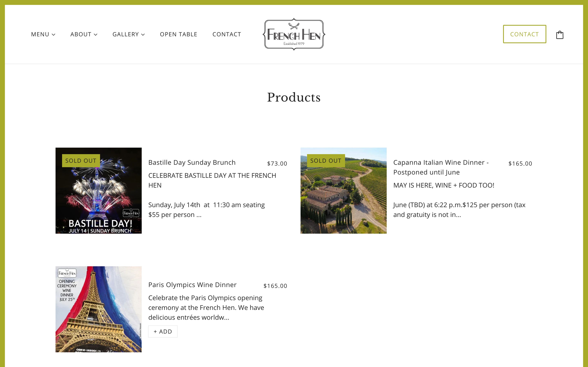Open the Eiffel Tower Olympics dinner thumbnail
The width and height of the screenshot is (588, 367).
tap(98, 309)
